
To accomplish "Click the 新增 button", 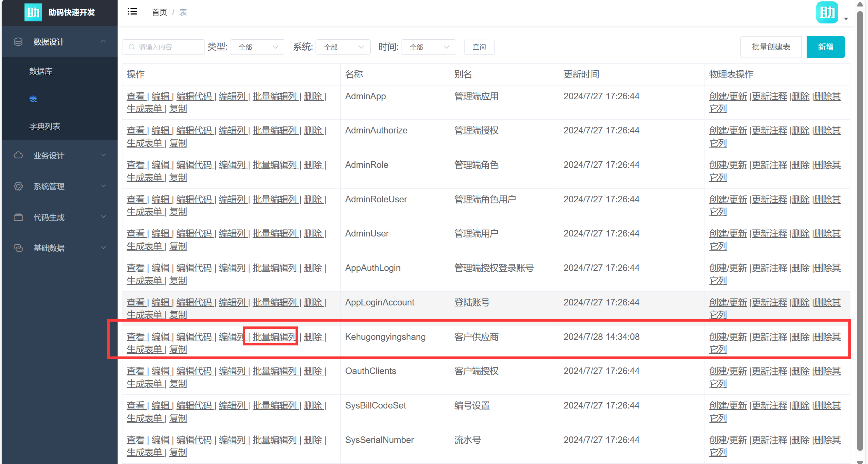I will (825, 47).
